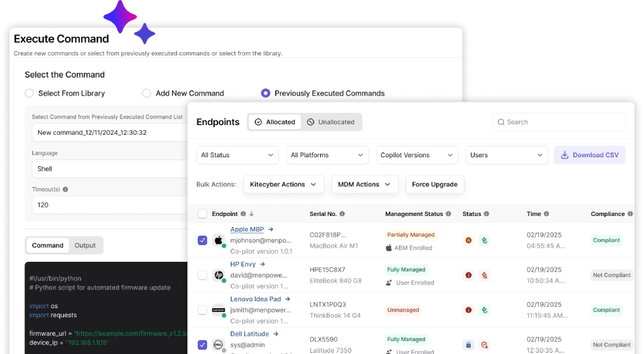Click inside the Python script code editor
This screenshot has width=644, height=354.
tap(106, 308)
